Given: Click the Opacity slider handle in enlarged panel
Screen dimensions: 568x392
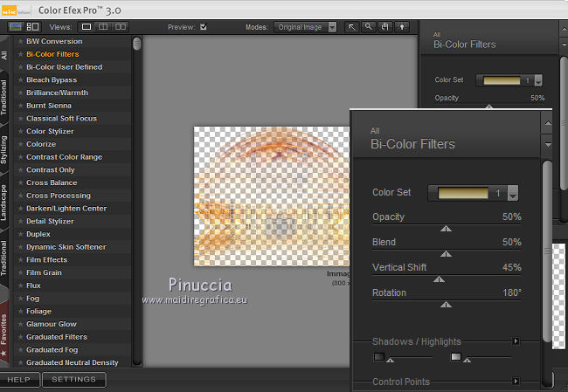Looking at the screenshot, I should pos(446,229).
